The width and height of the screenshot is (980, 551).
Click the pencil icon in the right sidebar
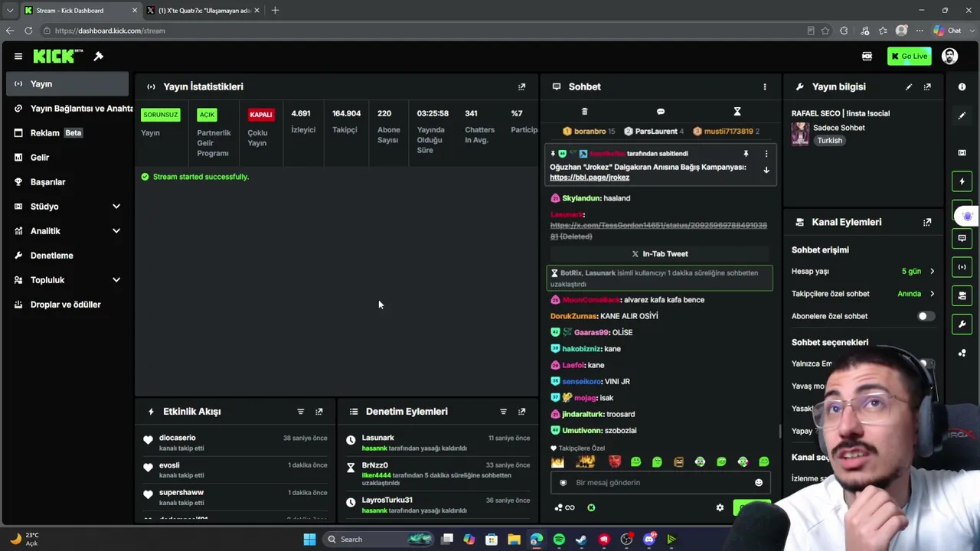click(962, 116)
